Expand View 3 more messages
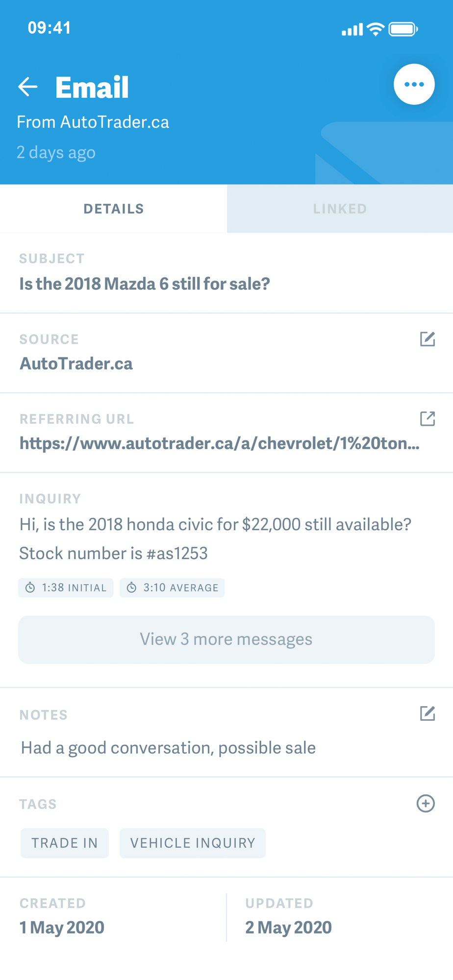 coord(226,639)
